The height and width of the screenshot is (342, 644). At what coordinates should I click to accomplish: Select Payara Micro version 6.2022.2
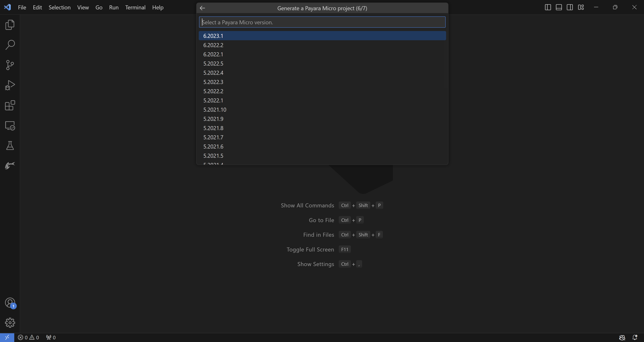click(x=213, y=45)
